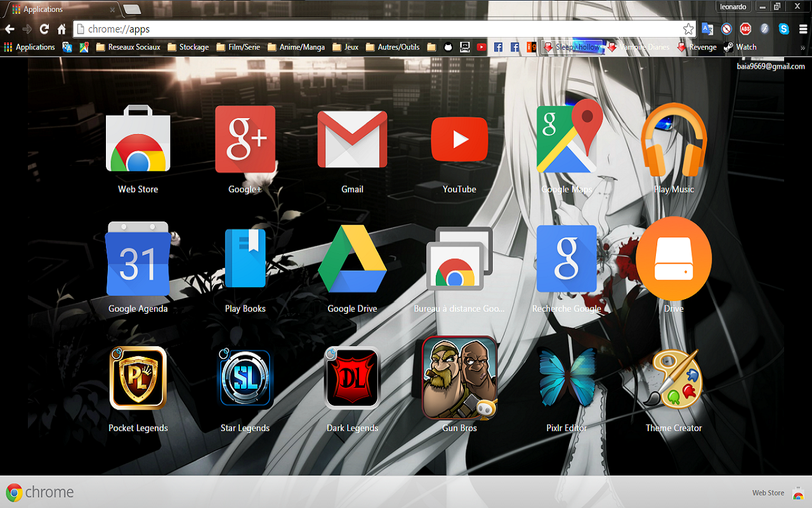Select the Applications tab
The image size is (812, 508).
click(62, 10)
